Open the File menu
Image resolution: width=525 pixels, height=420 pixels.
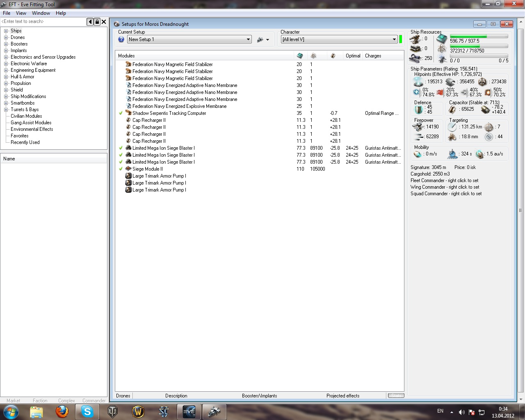click(x=7, y=13)
